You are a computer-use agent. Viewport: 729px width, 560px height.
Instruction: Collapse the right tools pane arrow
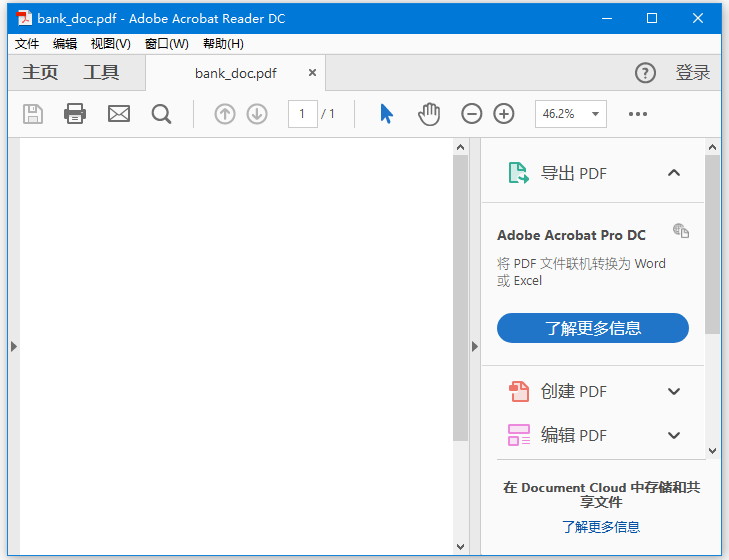(x=475, y=347)
